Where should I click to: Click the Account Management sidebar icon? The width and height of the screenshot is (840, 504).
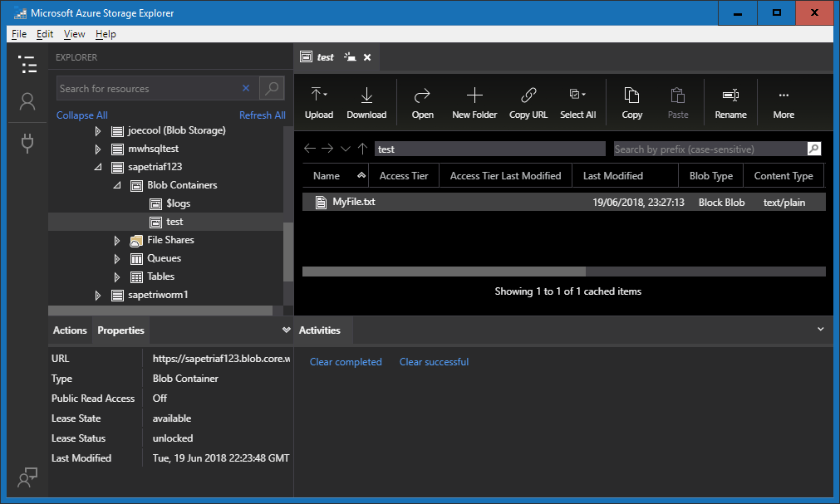coord(27,101)
